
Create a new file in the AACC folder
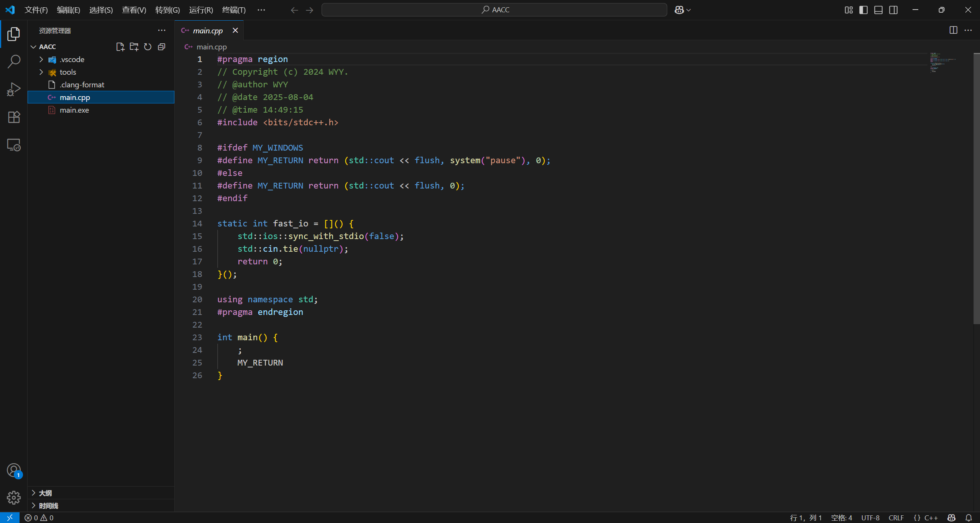(x=120, y=46)
